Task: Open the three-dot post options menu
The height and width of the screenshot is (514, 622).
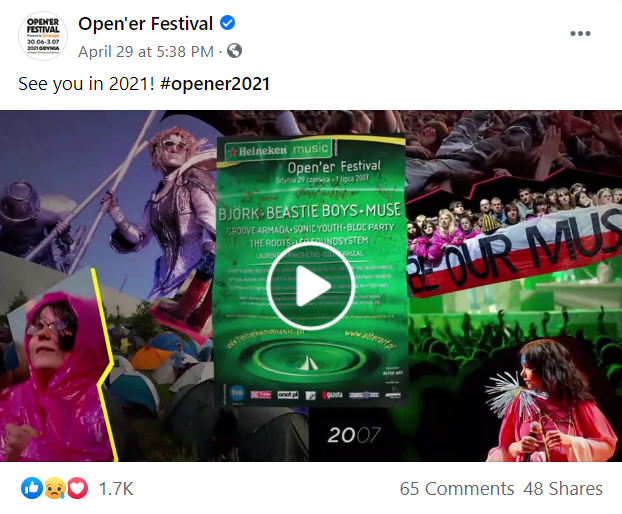Action: tap(580, 34)
